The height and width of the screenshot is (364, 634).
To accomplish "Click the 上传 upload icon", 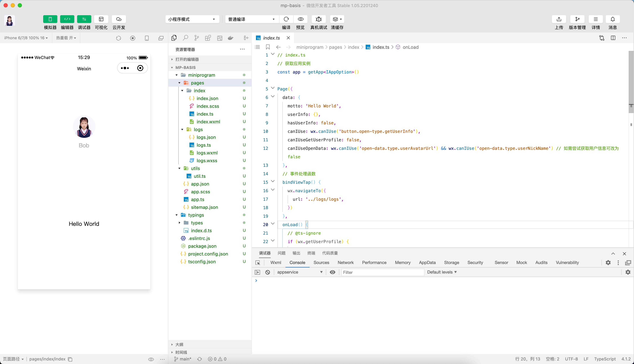I will [x=559, y=19].
